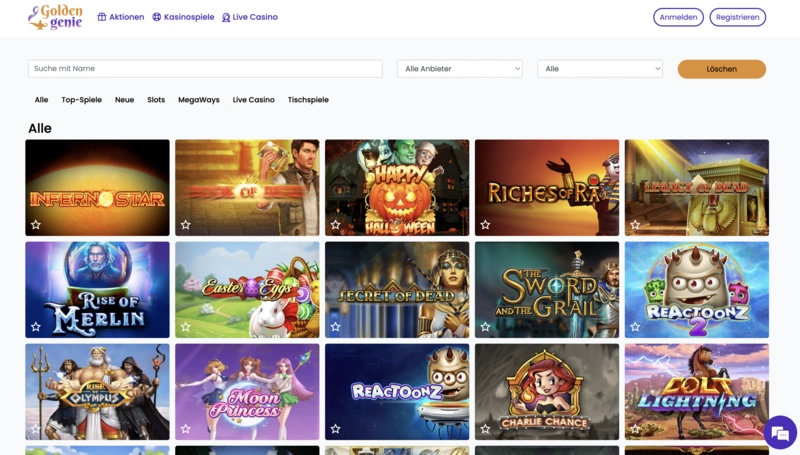This screenshot has width=800, height=455.
Task: Click the Löschen button
Action: click(x=721, y=69)
